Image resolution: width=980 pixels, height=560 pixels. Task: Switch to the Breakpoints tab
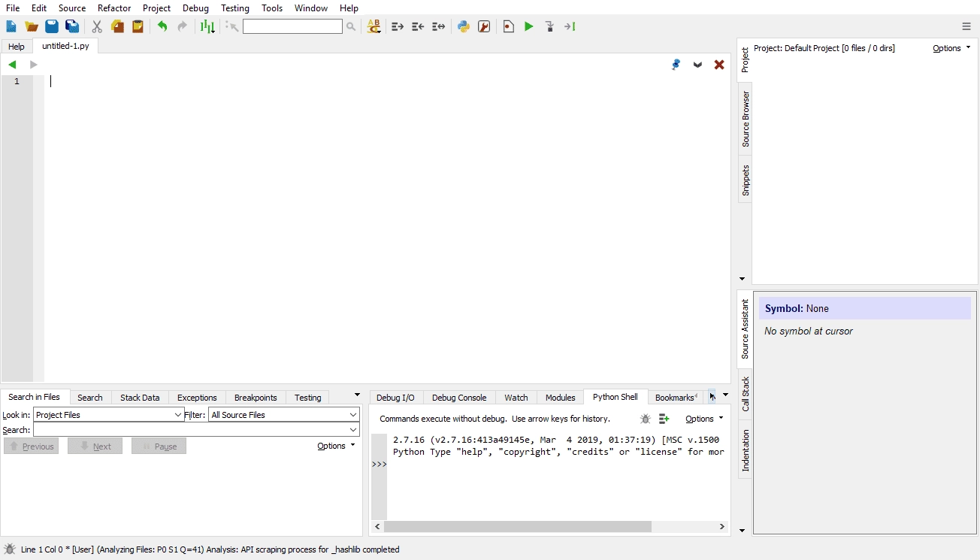[256, 398]
